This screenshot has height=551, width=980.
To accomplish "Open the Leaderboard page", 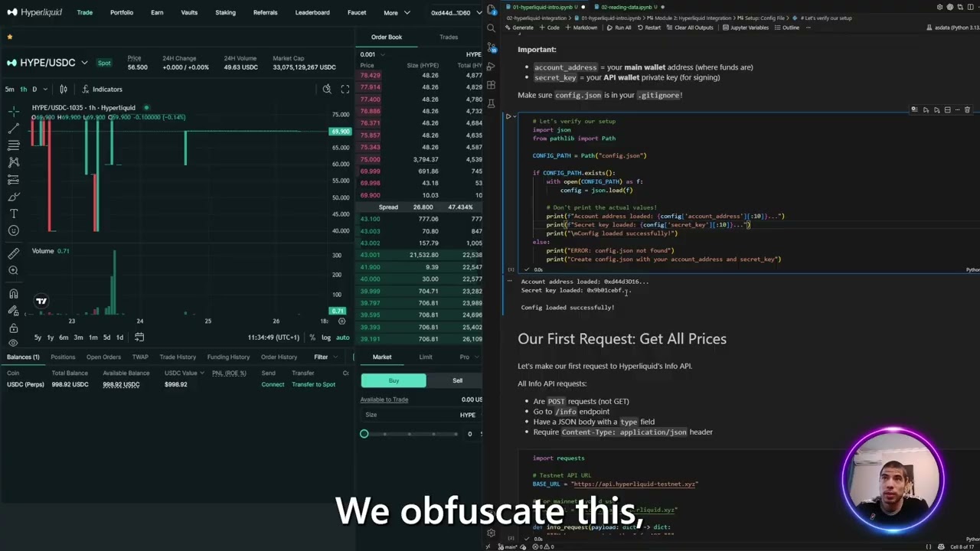I will pyautogui.click(x=312, y=12).
